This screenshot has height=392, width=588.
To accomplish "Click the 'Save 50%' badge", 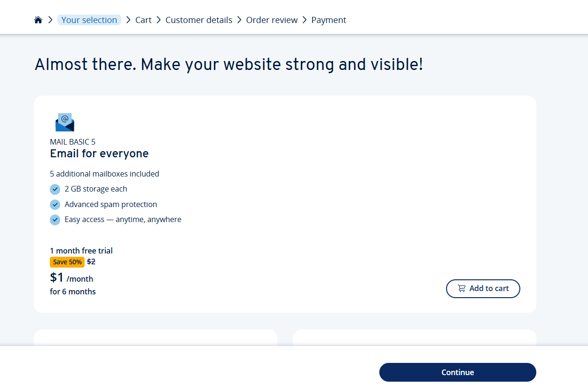I will (x=67, y=262).
